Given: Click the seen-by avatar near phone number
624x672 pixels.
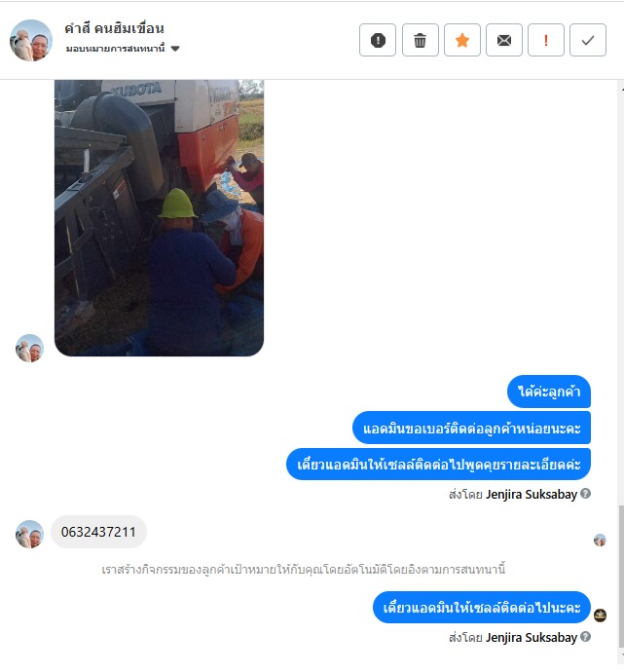Looking at the screenshot, I should pyautogui.click(x=600, y=540).
